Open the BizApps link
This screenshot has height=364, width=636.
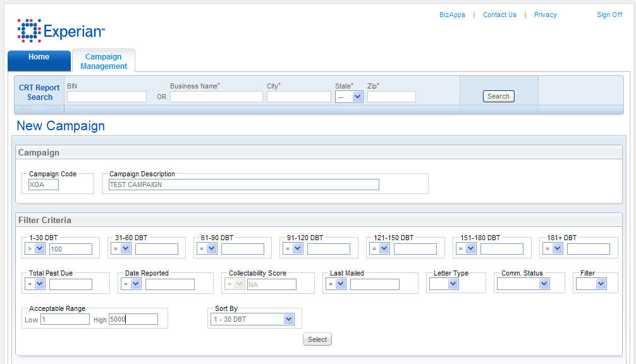pos(452,15)
